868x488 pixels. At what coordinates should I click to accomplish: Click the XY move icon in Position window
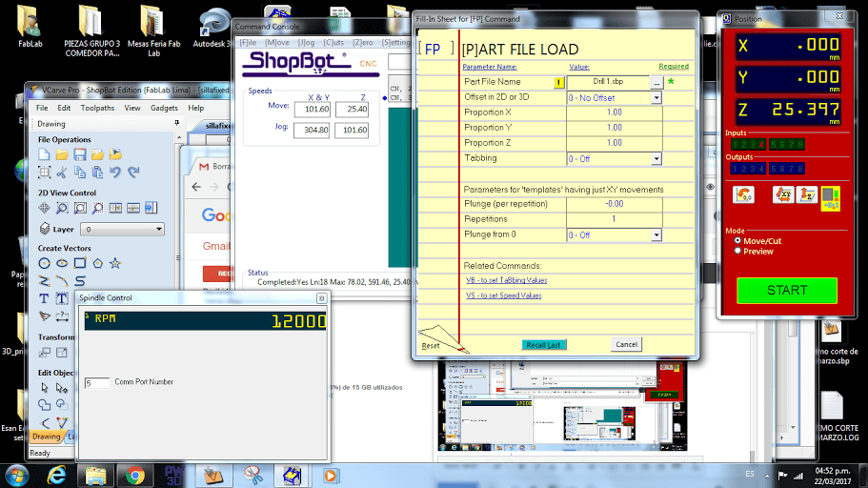(x=783, y=194)
